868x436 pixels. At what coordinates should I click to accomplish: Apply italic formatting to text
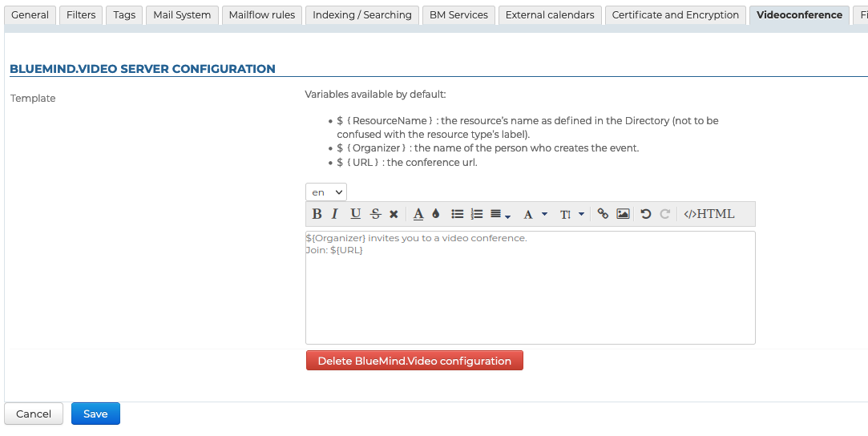335,214
